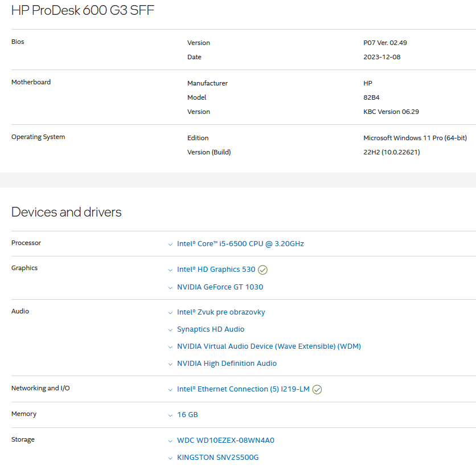
Task: Click the Devices and drivers section heading
Action: (66, 212)
